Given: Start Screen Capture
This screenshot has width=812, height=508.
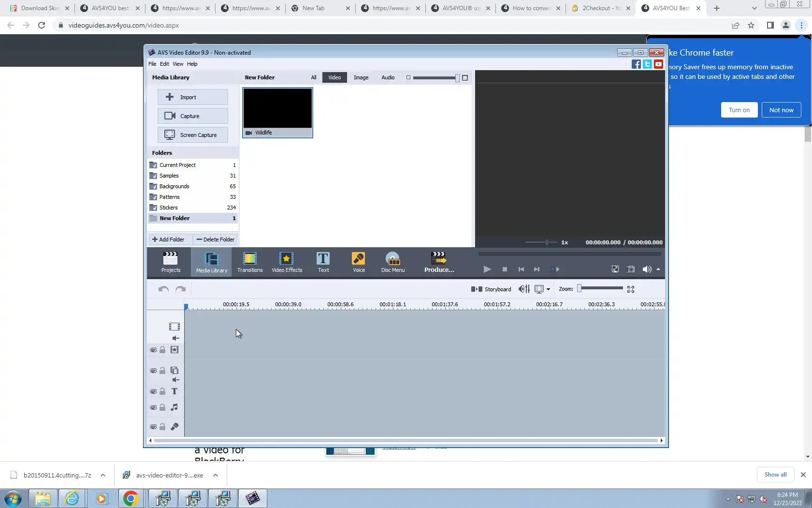Looking at the screenshot, I should [193, 135].
